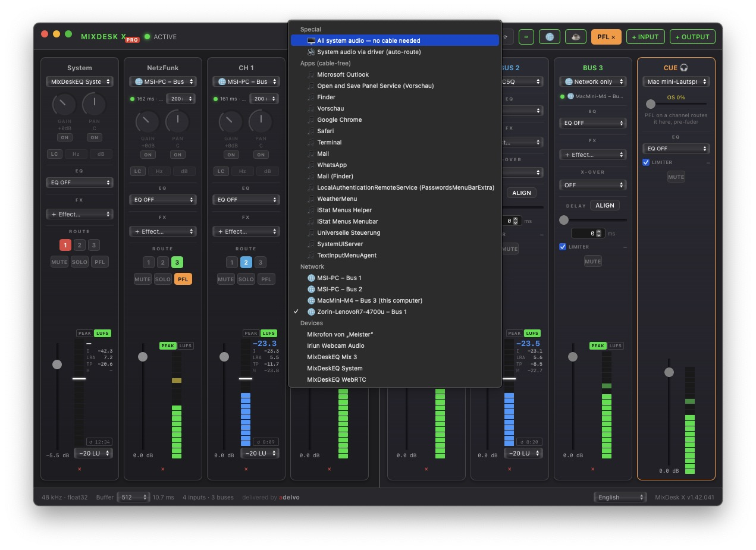Open the BUS 3 X-OVER OFF dropdown

[x=593, y=185]
